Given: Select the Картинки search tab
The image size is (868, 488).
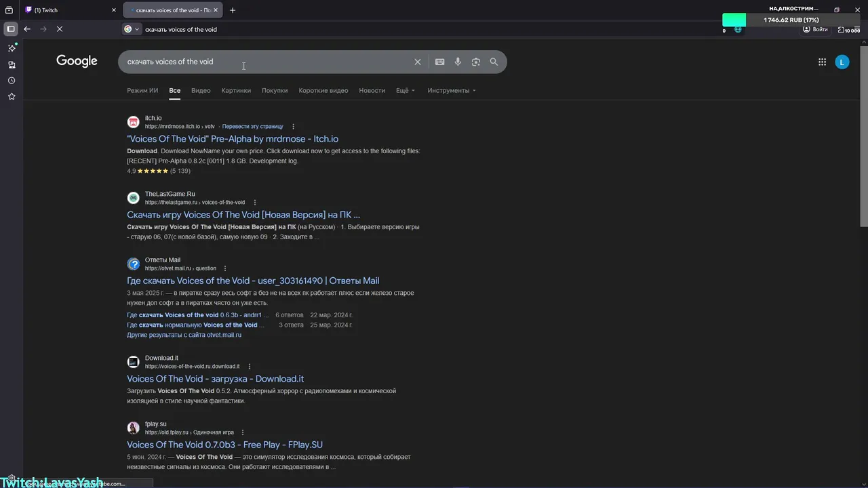Looking at the screenshot, I should click(x=236, y=90).
